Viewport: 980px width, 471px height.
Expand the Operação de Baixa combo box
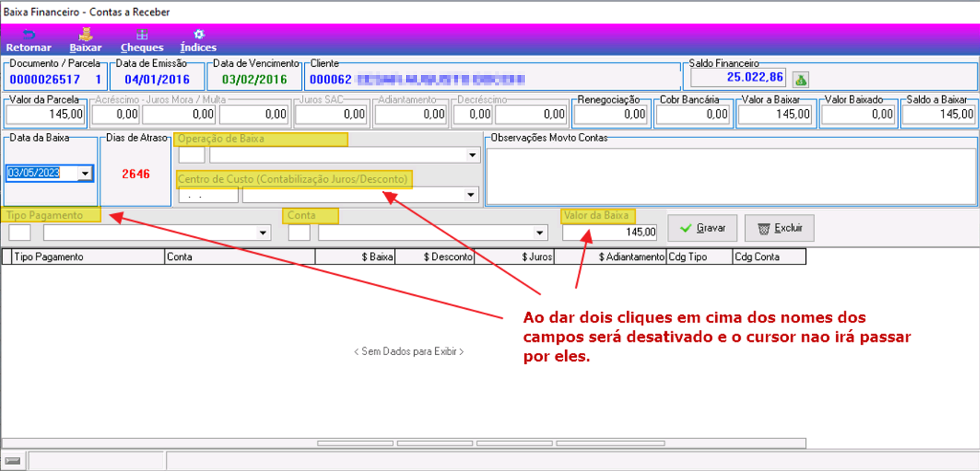(472, 155)
